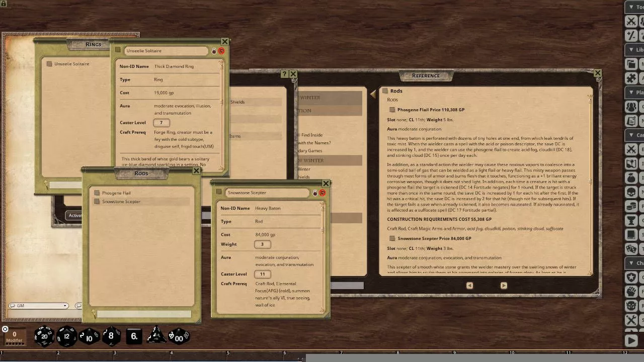Select Phosgene Flail row in Rods list

click(141, 193)
